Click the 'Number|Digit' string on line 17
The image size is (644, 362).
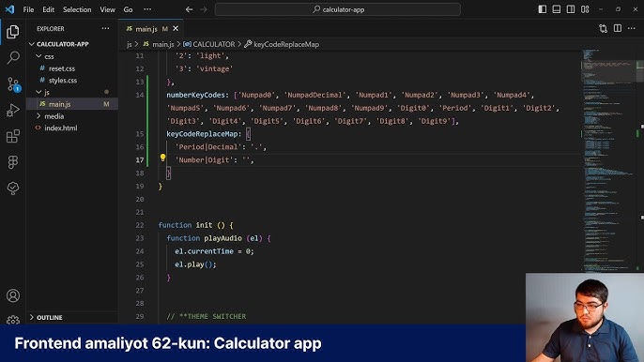point(204,160)
